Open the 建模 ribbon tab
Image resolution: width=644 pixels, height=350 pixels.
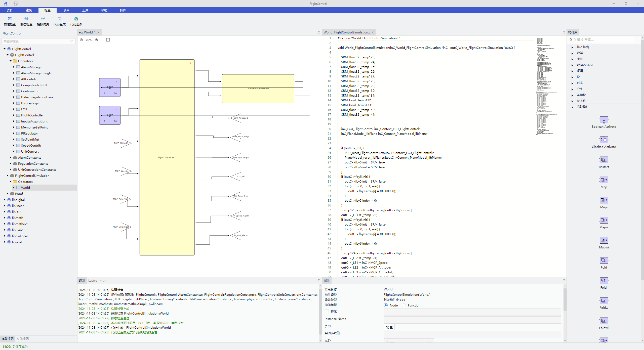tap(29, 10)
